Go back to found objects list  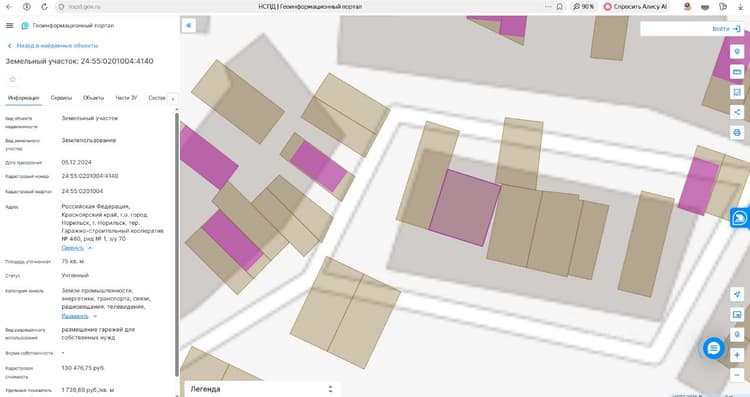coord(53,45)
